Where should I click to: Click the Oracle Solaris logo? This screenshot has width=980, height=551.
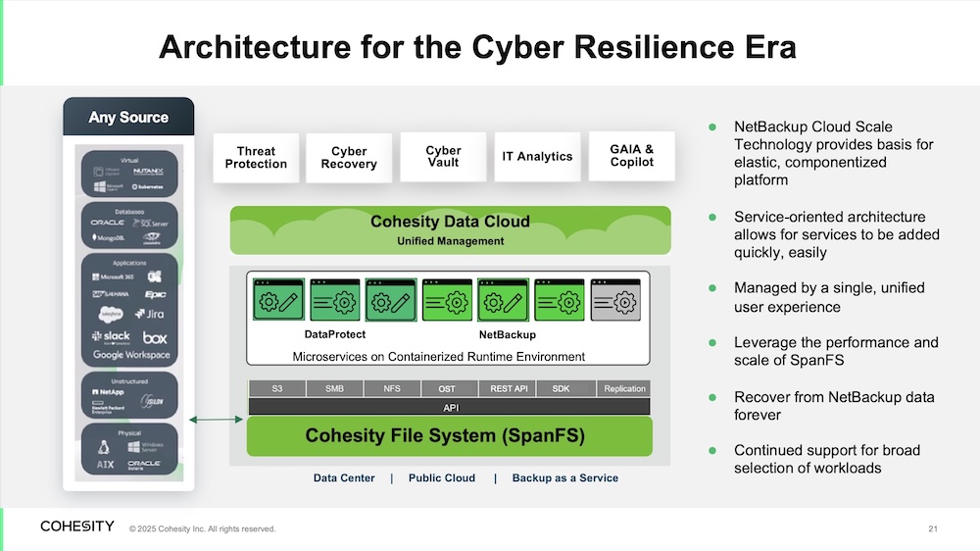pos(144,465)
